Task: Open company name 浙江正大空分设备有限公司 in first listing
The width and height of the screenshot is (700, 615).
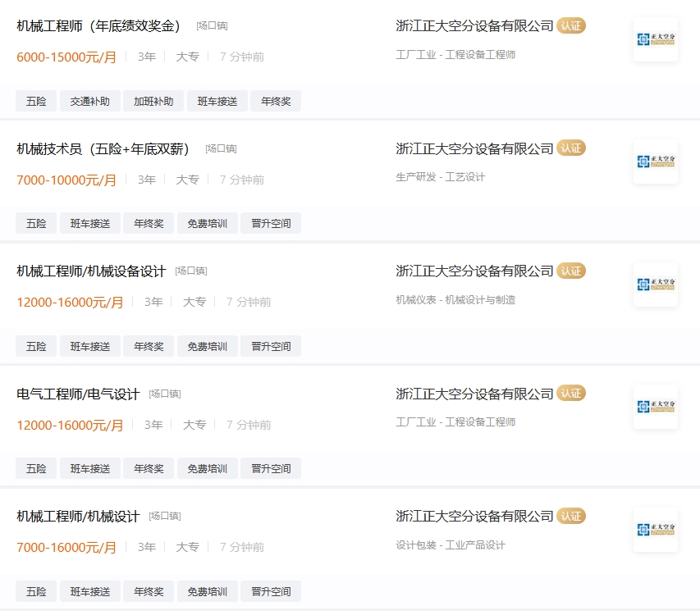Action: click(474, 26)
